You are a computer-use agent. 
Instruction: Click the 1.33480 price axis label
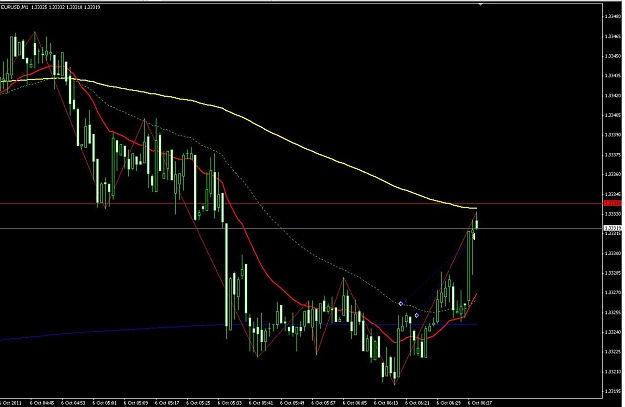(613, 17)
